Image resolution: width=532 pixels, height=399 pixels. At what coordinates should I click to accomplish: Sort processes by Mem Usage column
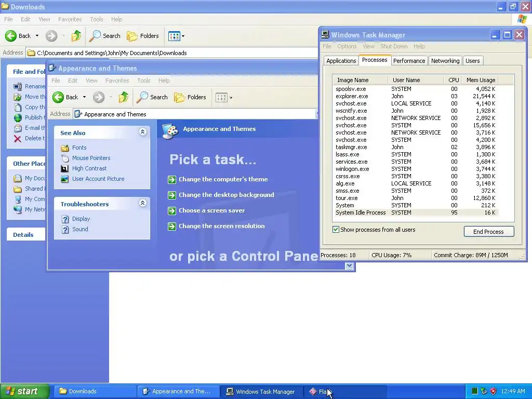(x=481, y=80)
